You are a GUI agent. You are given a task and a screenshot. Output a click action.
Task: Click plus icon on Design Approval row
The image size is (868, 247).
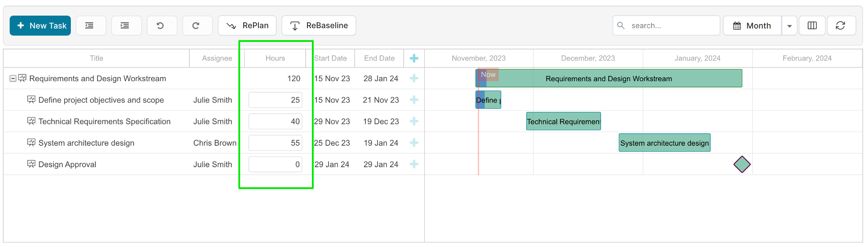pyautogui.click(x=414, y=165)
